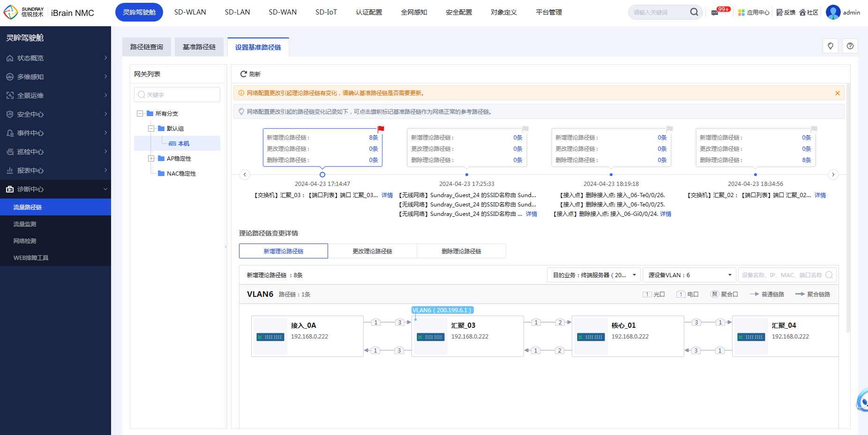Click the device name/IP/MAC search field
This screenshot has height=435, width=868.
coord(787,275)
